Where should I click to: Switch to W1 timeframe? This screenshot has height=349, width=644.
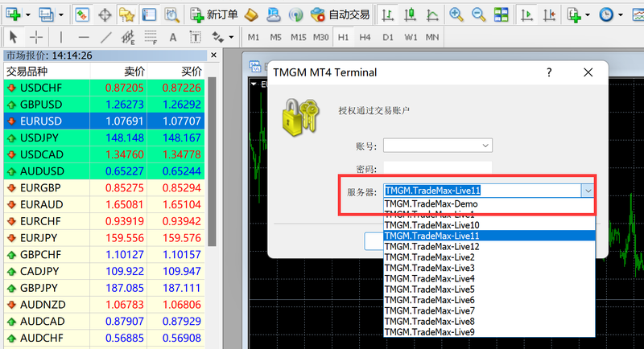[411, 37]
